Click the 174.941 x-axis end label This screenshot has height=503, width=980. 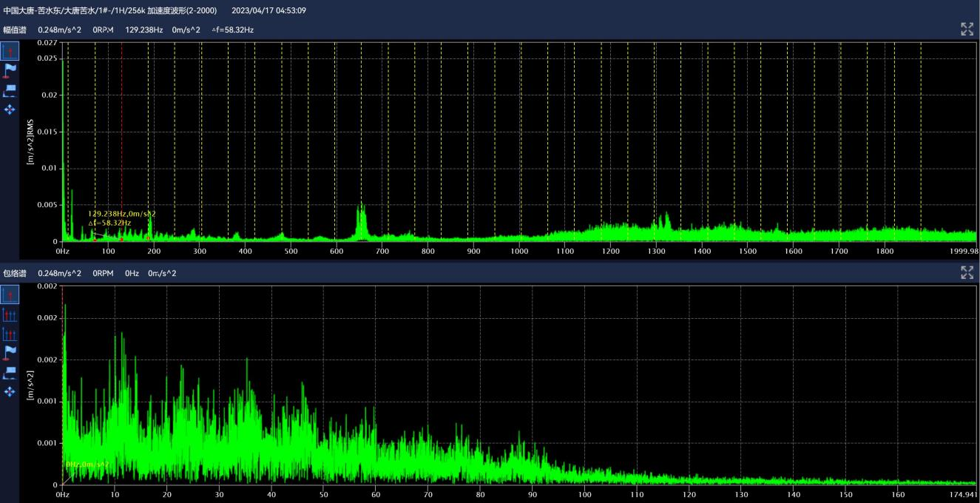(x=962, y=494)
